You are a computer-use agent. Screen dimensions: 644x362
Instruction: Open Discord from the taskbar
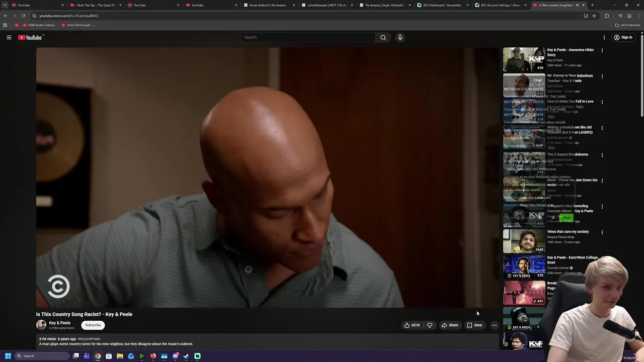click(x=175, y=356)
